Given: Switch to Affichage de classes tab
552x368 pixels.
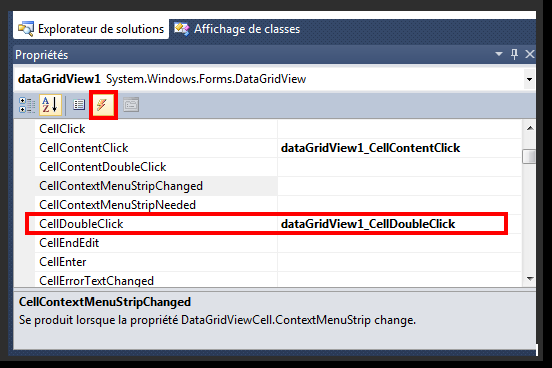Looking at the screenshot, I should tap(237, 29).
